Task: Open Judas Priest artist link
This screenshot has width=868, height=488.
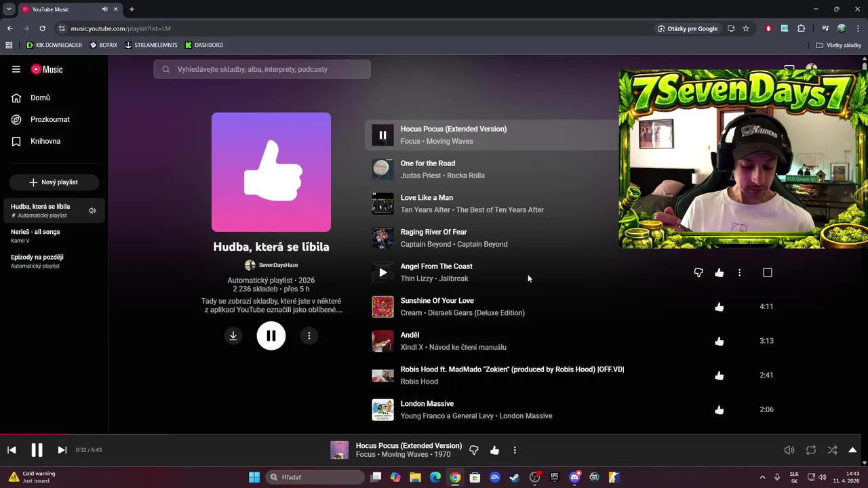Action: 420,176
